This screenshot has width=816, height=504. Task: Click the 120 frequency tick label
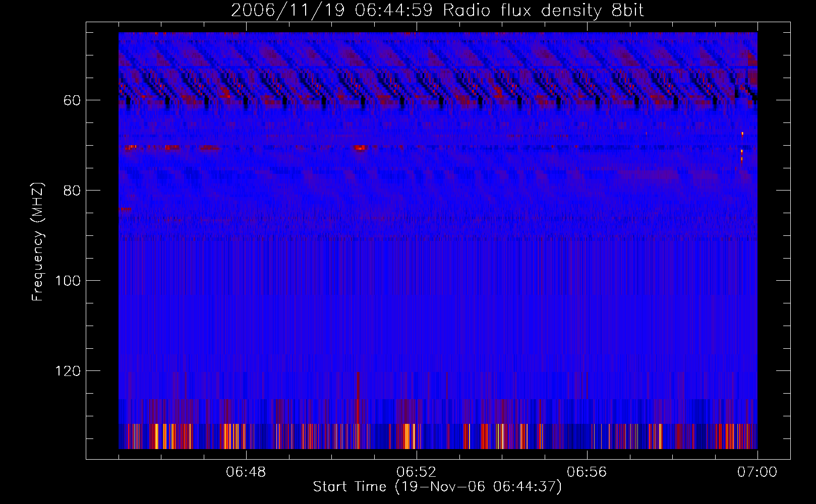[68, 371]
